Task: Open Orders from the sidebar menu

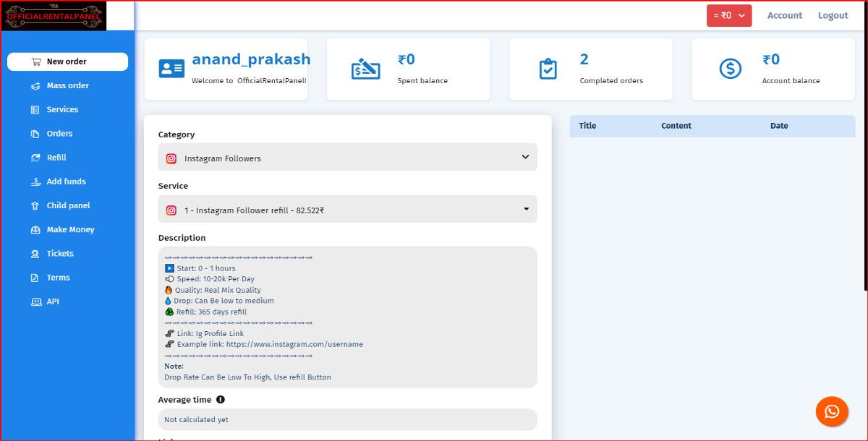Action: pyautogui.click(x=59, y=134)
